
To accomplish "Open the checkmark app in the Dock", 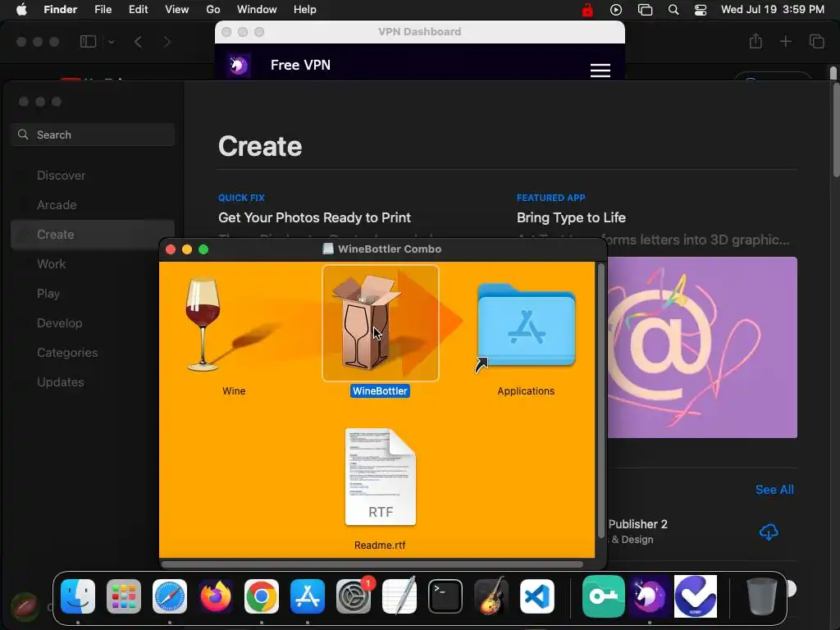I will pos(696,596).
